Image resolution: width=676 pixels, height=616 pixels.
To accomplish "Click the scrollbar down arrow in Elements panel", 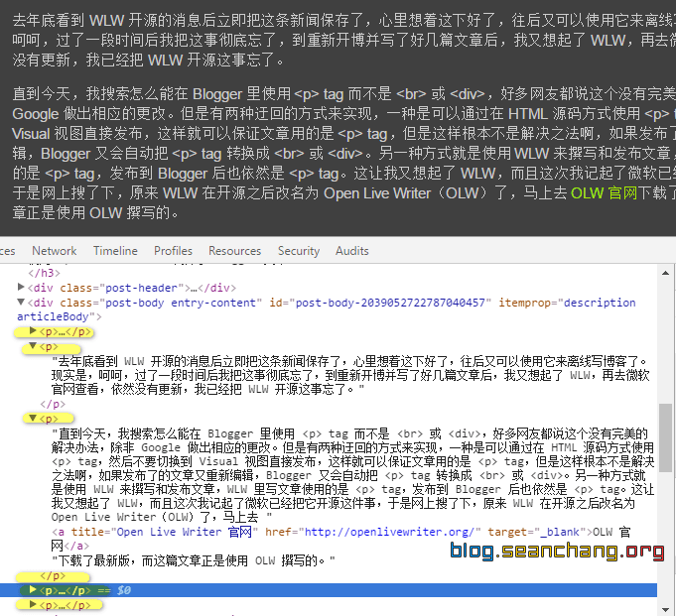I will pos(665,609).
